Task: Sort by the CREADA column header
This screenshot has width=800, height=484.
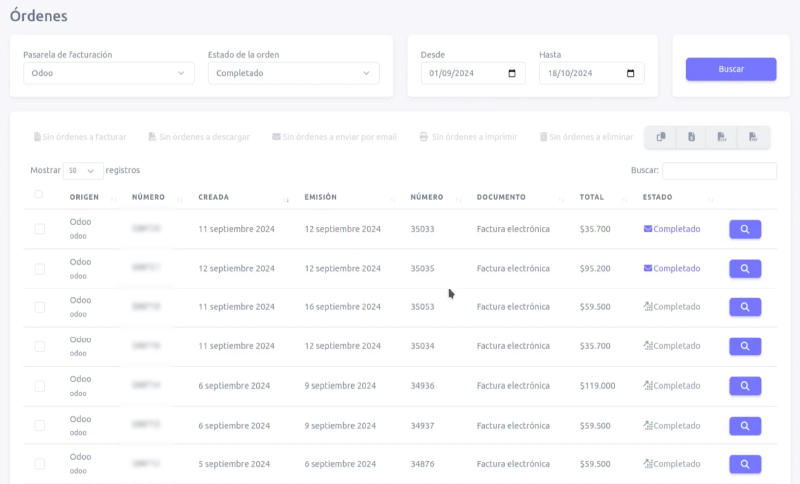Action: [214, 197]
